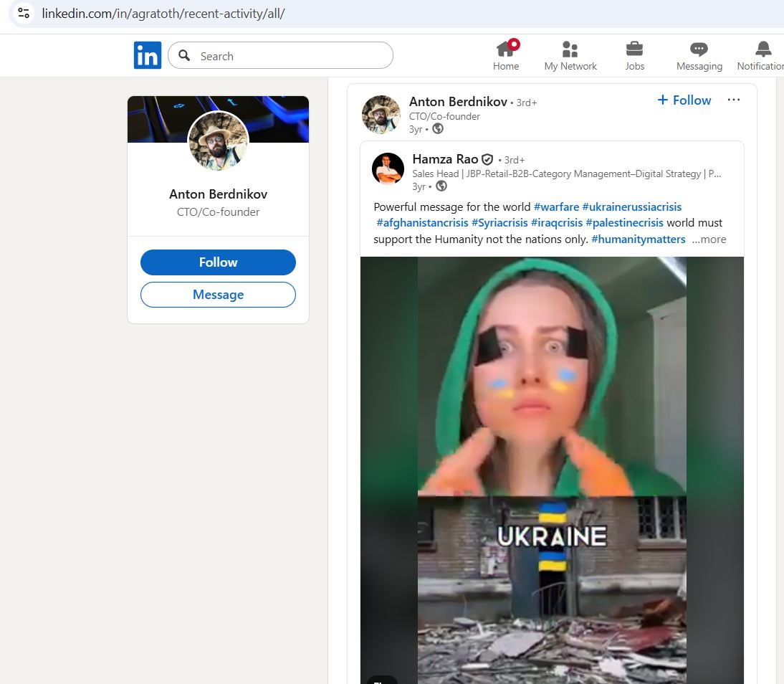Go to Jobs briefcase icon
Viewport: 784px width, 684px height.
tap(634, 49)
